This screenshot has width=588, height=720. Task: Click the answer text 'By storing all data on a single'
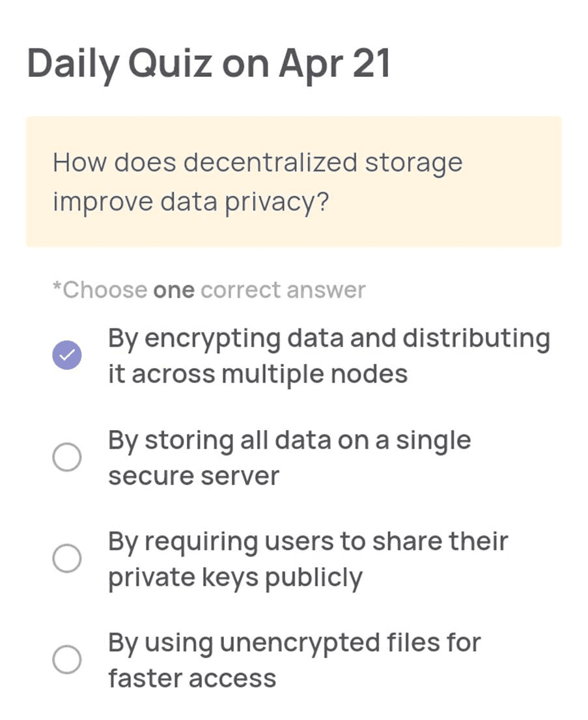[290, 442]
